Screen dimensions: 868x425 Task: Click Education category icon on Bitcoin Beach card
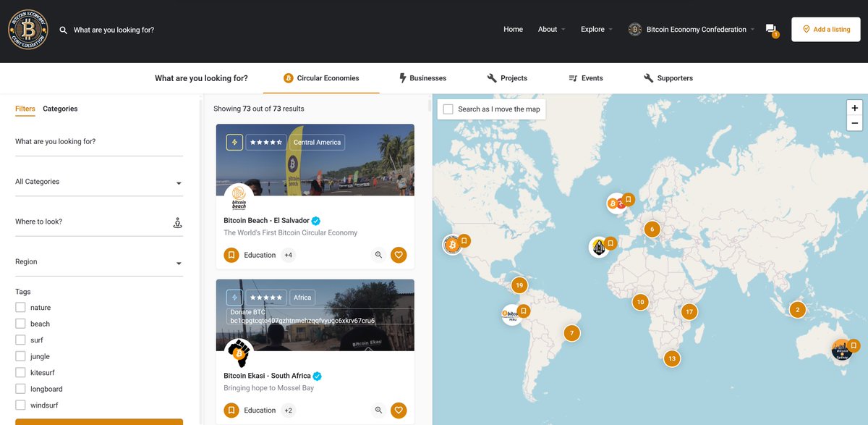pyautogui.click(x=231, y=255)
